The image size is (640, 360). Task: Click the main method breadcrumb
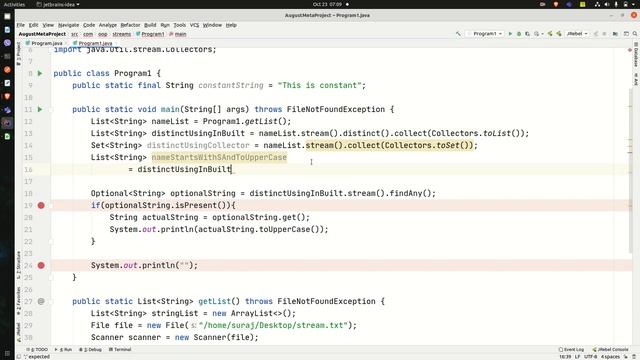point(178,34)
